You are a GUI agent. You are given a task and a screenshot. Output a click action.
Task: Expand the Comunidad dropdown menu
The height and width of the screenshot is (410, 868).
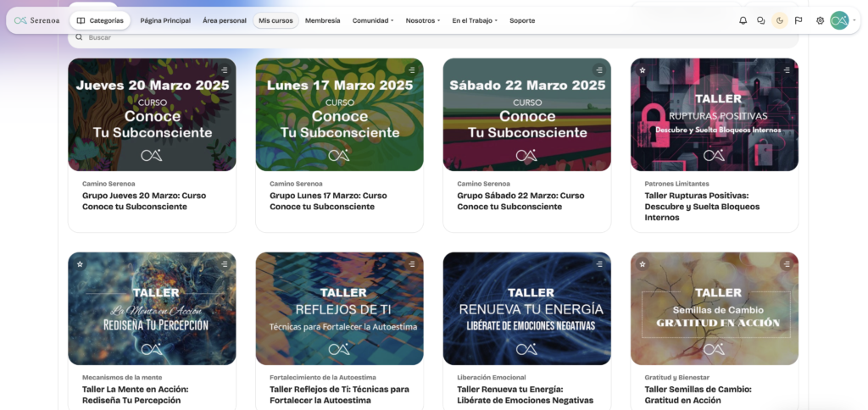click(x=373, y=20)
